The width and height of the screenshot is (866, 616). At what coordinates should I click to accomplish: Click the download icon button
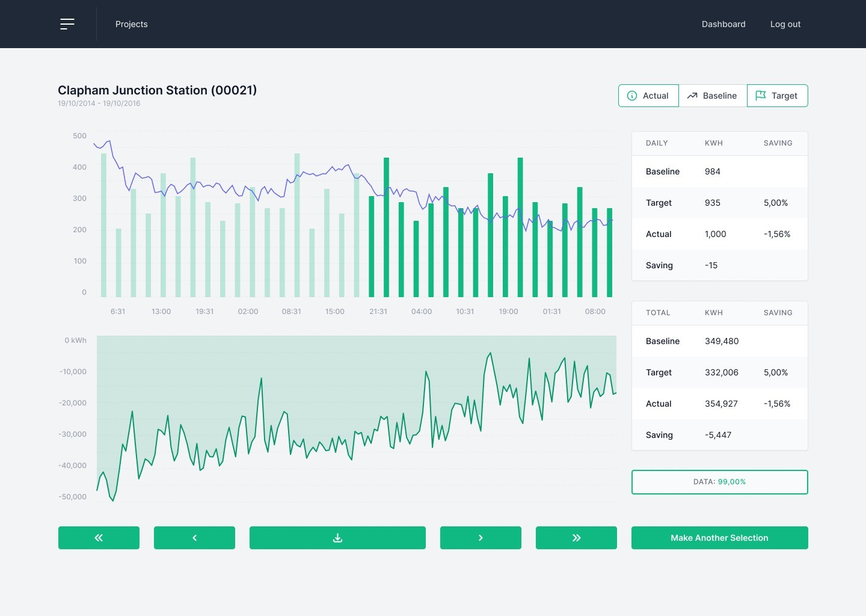(337, 538)
